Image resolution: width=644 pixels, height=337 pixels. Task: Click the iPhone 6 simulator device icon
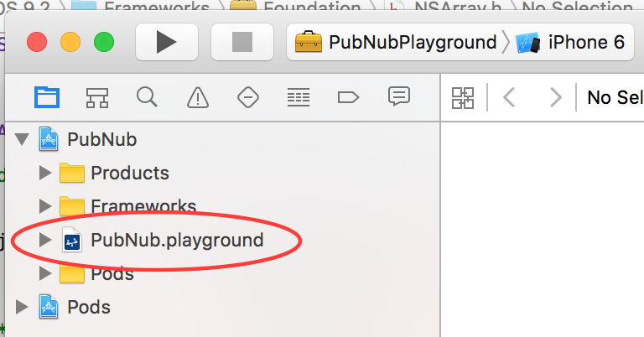tap(528, 42)
